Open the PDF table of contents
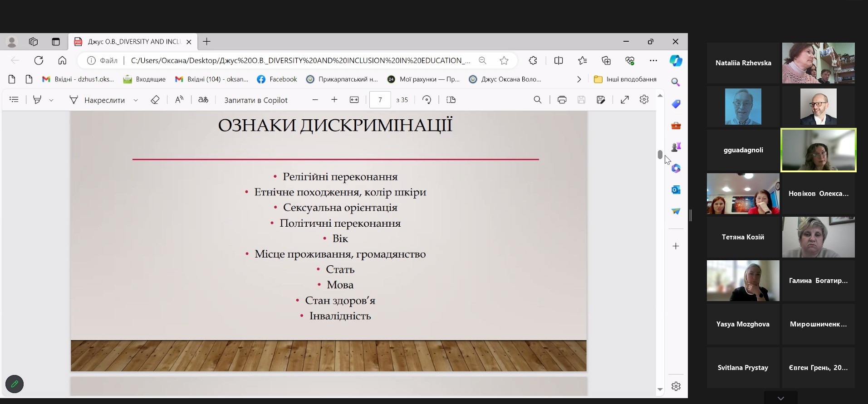The width and height of the screenshot is (868, 404). pos(14,100)
